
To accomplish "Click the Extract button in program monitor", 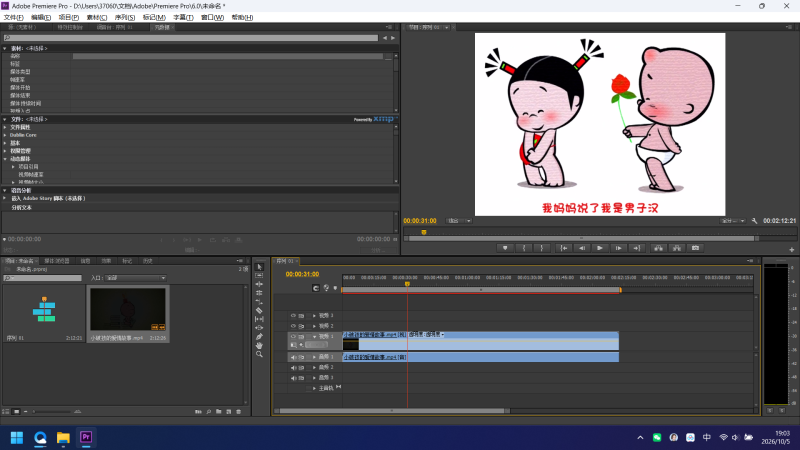I will click(x=677, y=248).
